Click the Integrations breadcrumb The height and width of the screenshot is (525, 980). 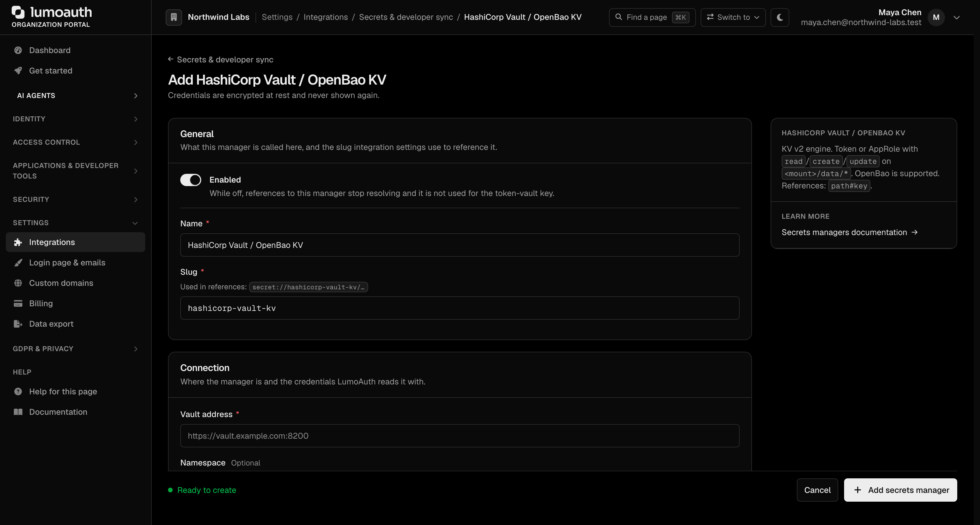[326, 17]
